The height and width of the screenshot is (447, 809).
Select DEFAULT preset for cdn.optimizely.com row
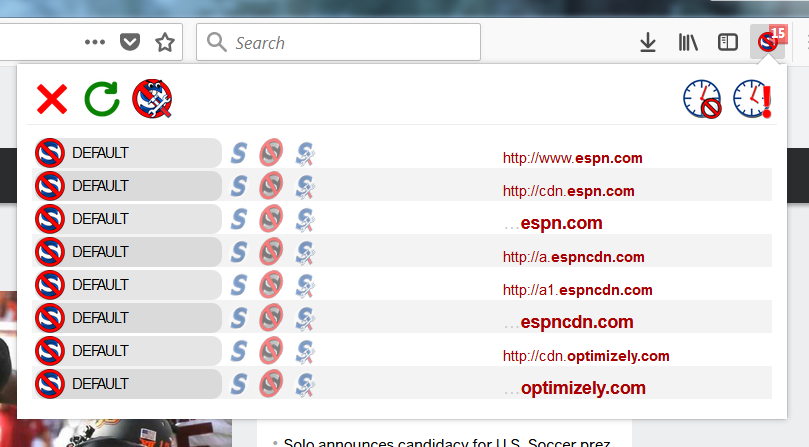click(127, 351)
